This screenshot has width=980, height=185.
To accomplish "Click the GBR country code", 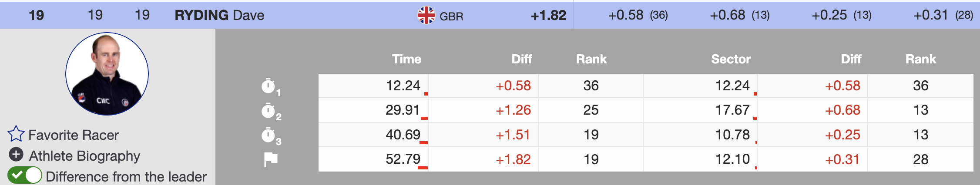I will (451, 17).
